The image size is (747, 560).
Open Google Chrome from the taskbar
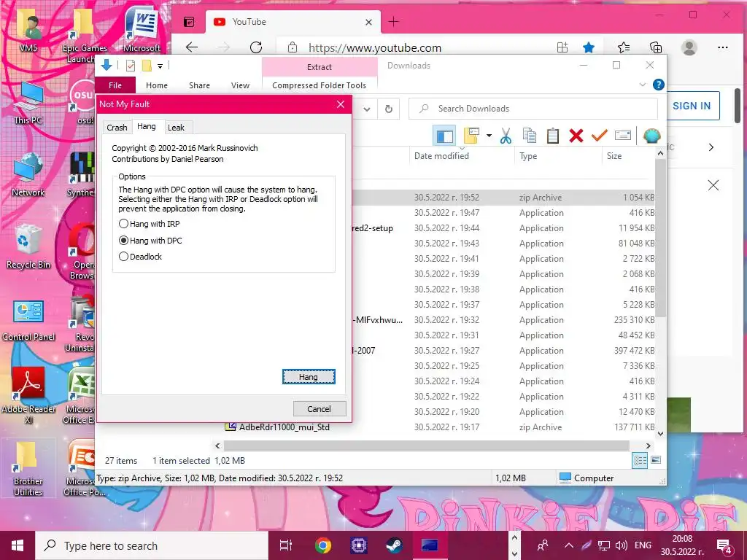323,545
